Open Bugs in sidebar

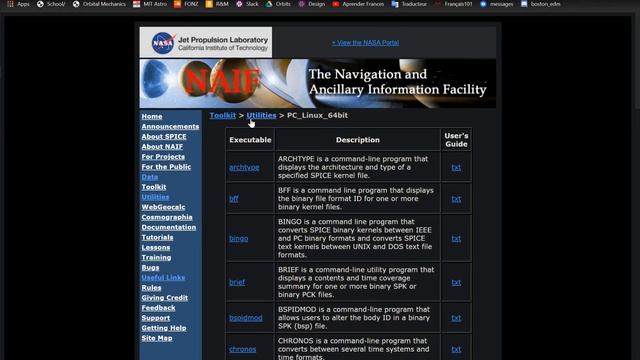click(x=151, y=267)
